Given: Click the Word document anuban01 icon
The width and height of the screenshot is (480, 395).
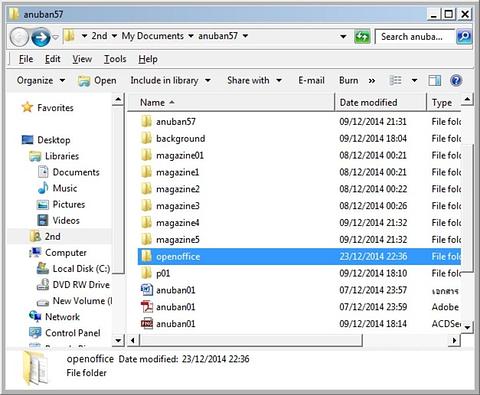Looking at the screenshot, I should coord(147,290).
